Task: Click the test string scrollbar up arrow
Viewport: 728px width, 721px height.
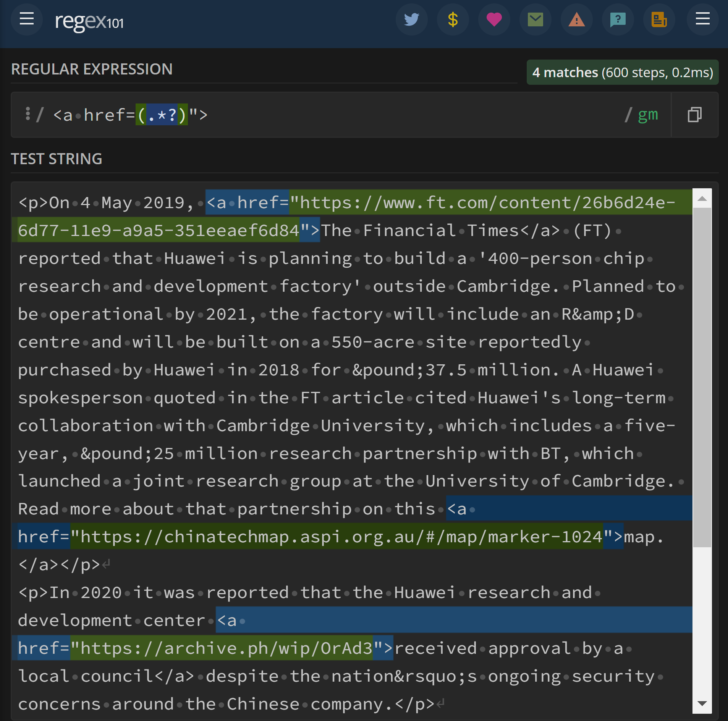Action: 702,198
